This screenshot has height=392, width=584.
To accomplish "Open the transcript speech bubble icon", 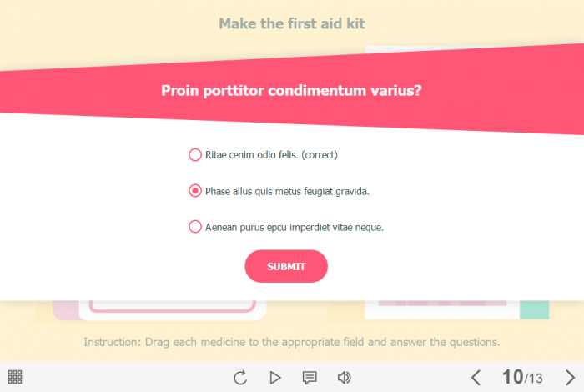I will [x=310, y=378].
